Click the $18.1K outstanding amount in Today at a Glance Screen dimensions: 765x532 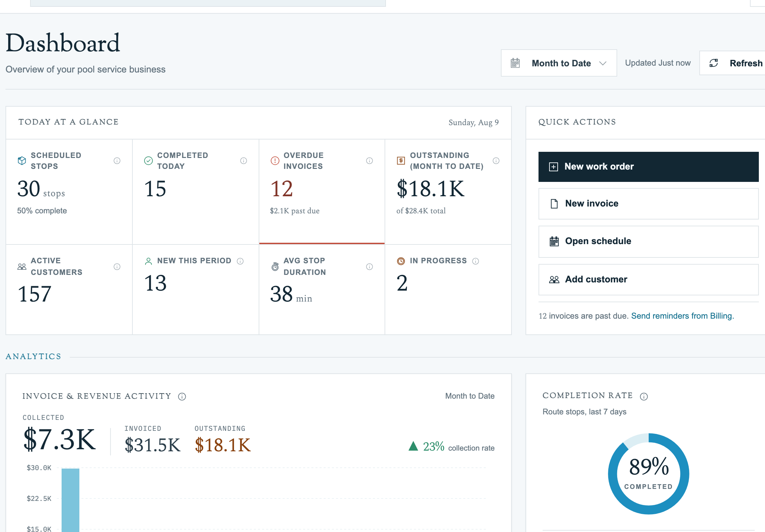(x=431, y=189)
